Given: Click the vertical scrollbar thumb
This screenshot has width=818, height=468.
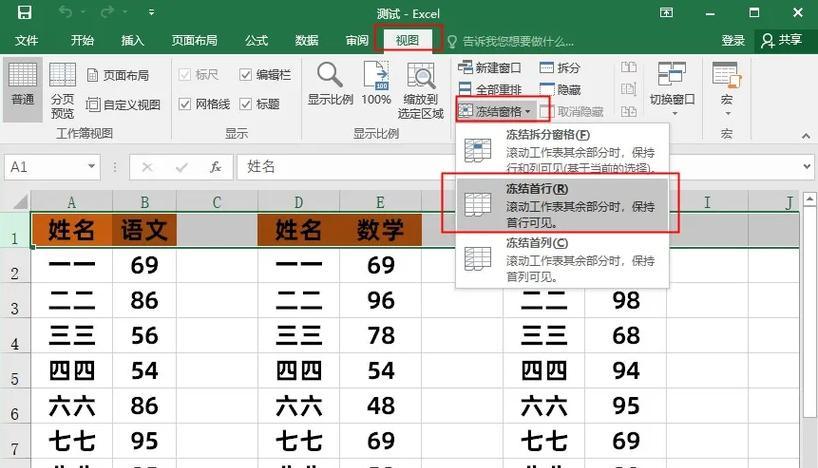Looking at the screenshot, I should coord(810,312).
